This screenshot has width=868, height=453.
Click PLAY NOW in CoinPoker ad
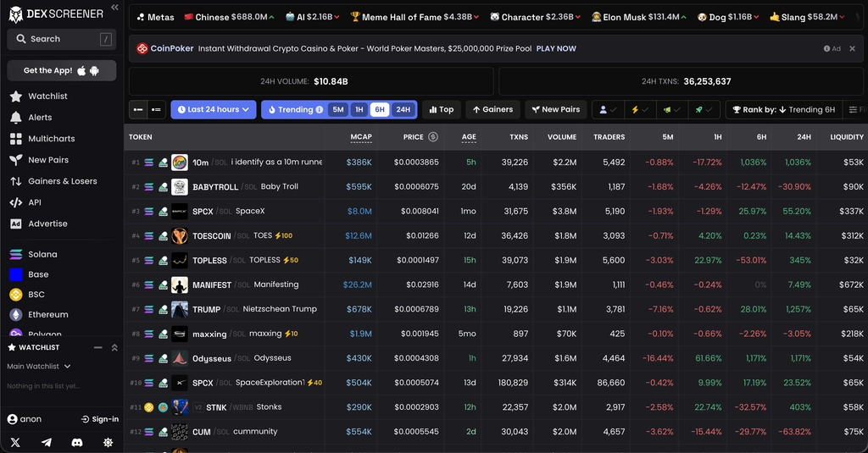[x=556, y=48]
